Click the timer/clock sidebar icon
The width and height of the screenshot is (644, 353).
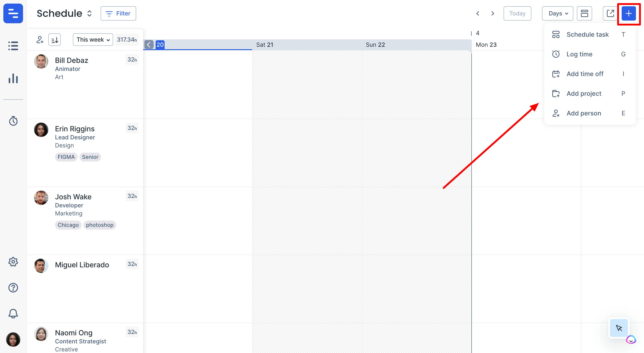click(x=13, y=121)
